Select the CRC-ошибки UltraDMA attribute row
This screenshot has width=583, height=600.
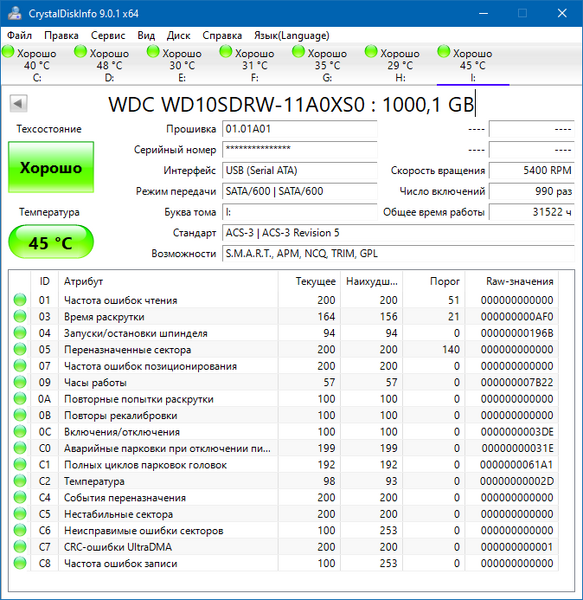(x=284, y=546)
